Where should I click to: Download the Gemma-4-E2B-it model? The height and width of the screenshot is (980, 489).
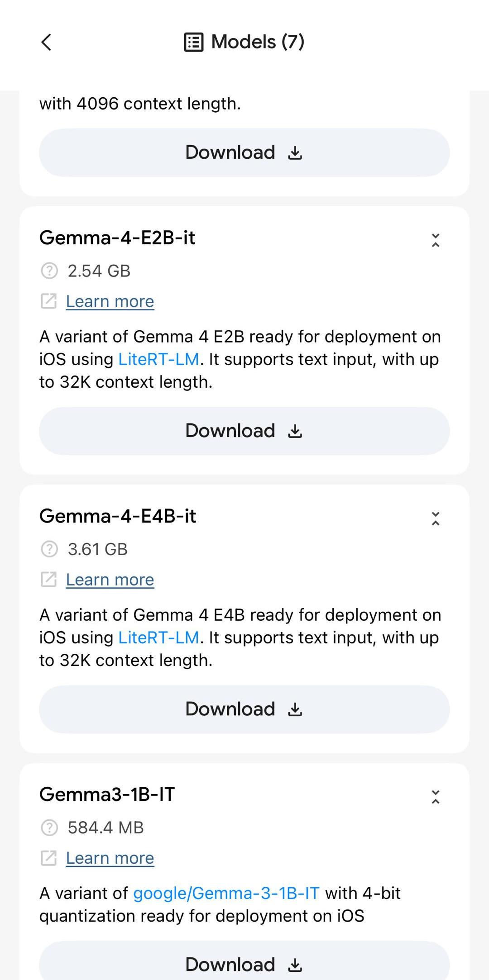(x=244, y=431)
